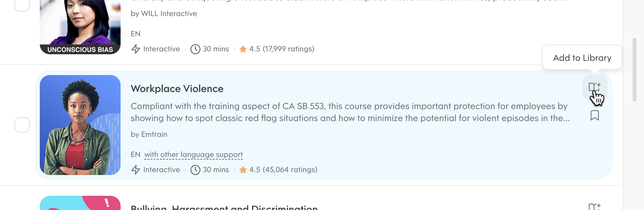Open the Workplace Violence thumbnail image
This screenshot has width=644, height=210.
click(x=80, y=125)
